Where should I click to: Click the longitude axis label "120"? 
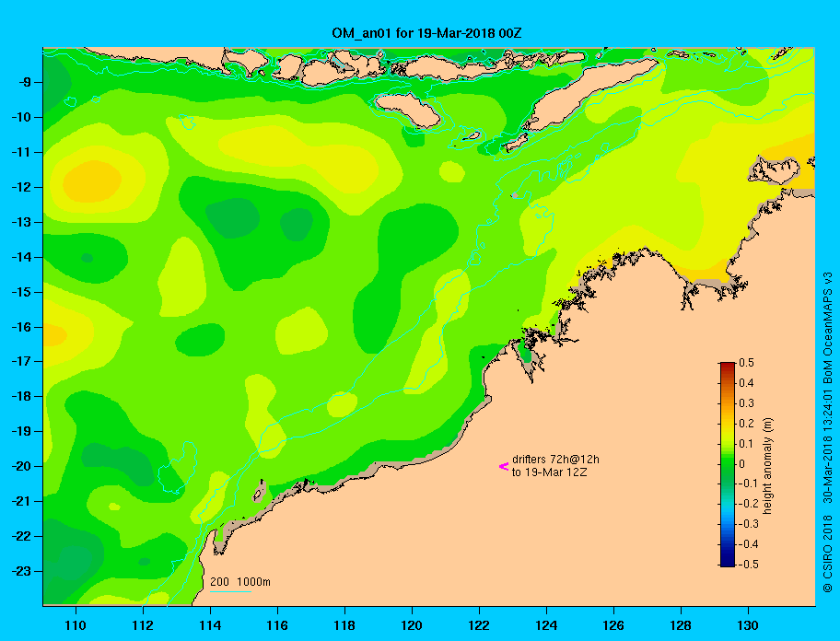click(412, 625)
